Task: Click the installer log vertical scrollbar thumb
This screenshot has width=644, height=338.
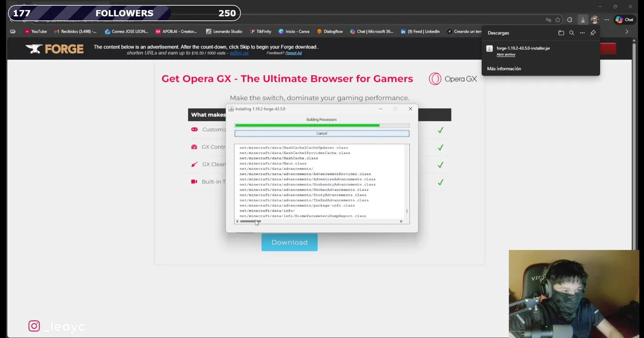Action: (x=407, y=211)
